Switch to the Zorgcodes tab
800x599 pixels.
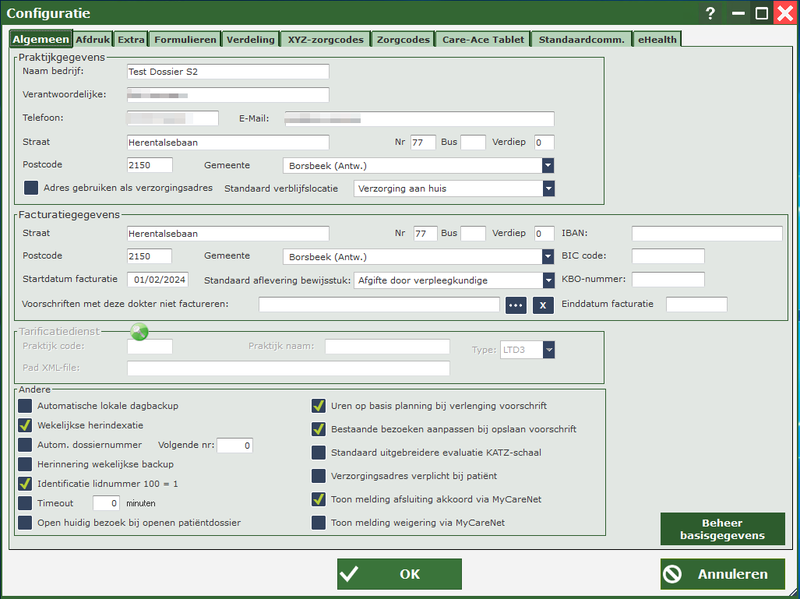coord(404,40)
